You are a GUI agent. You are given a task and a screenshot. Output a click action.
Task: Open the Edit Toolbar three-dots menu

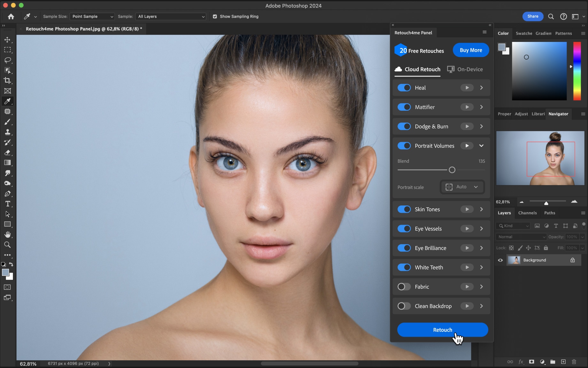[x=7, y=255]
